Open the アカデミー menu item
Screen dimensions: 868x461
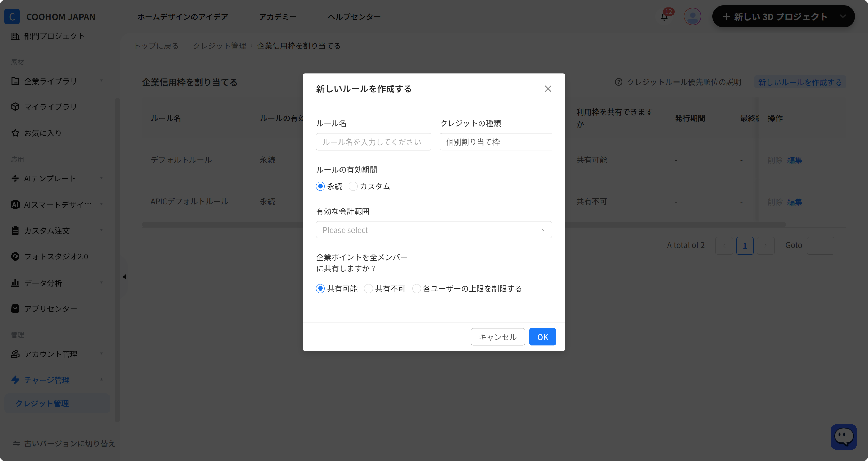point(278,17)
